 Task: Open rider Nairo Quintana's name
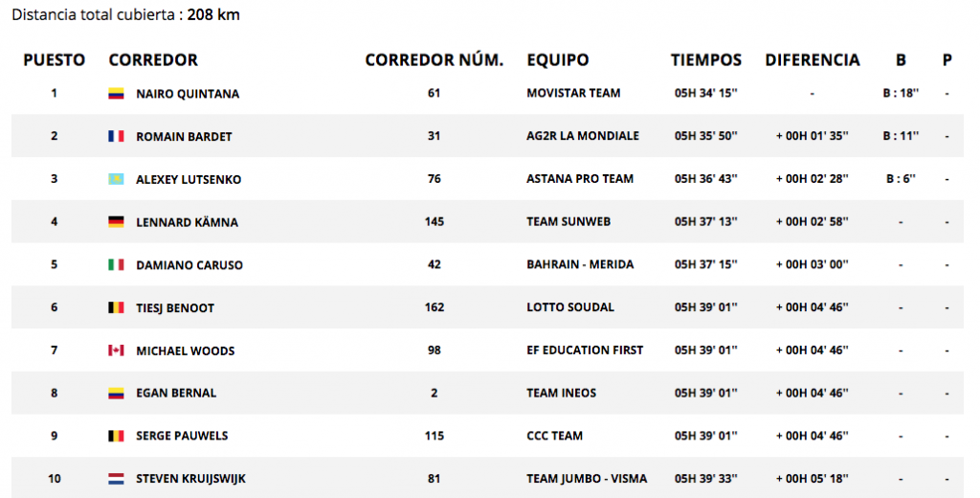(x=188, y=94)
